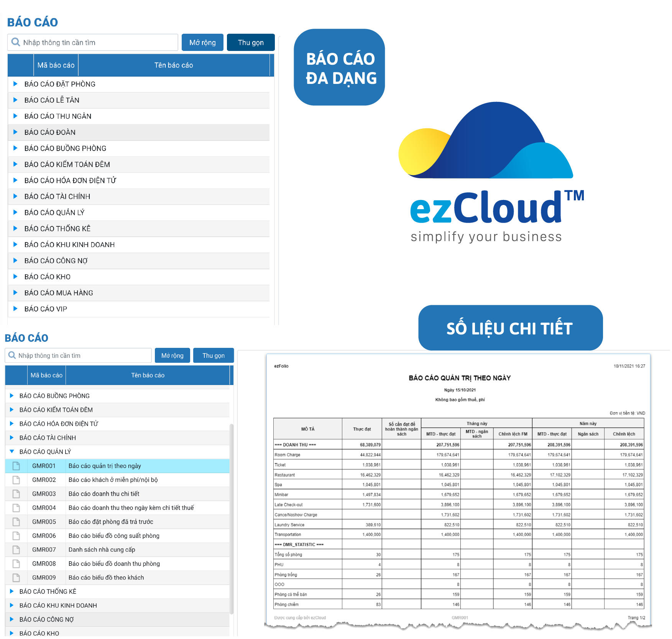Click Thu gọn button in top panel

[251, 42]
